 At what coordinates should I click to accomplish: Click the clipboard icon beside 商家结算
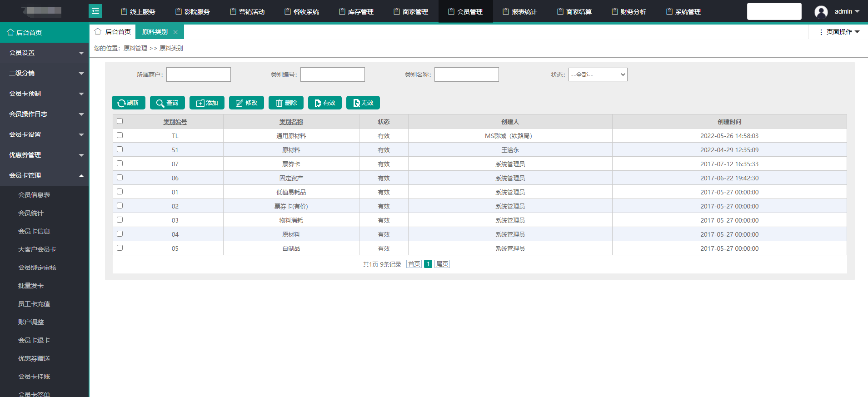[560, 11]
